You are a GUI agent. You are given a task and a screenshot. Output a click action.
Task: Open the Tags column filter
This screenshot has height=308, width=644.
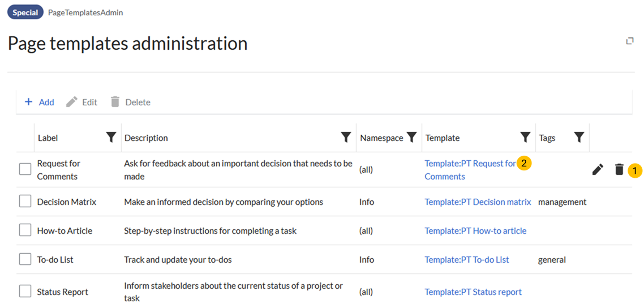(579, 138)
